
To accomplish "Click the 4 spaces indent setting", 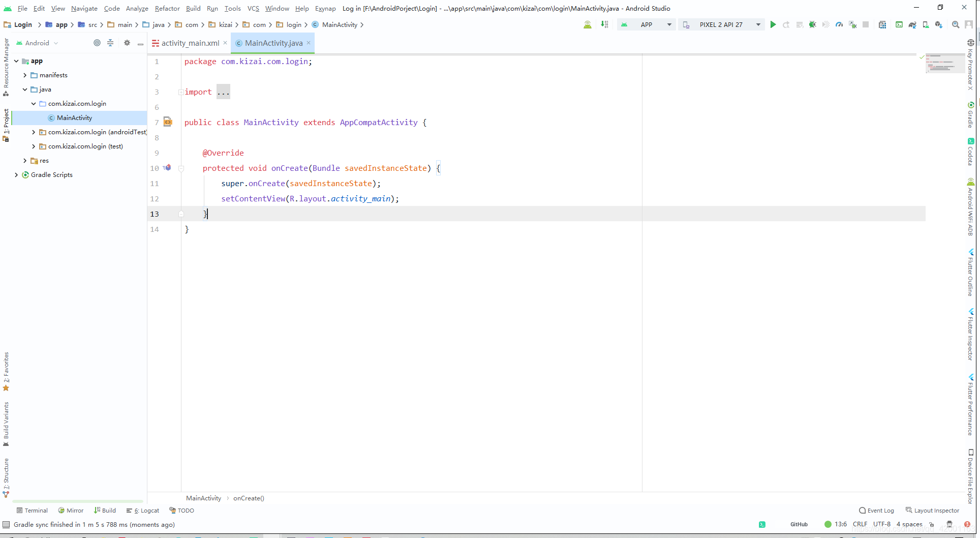I will point(909,524).
